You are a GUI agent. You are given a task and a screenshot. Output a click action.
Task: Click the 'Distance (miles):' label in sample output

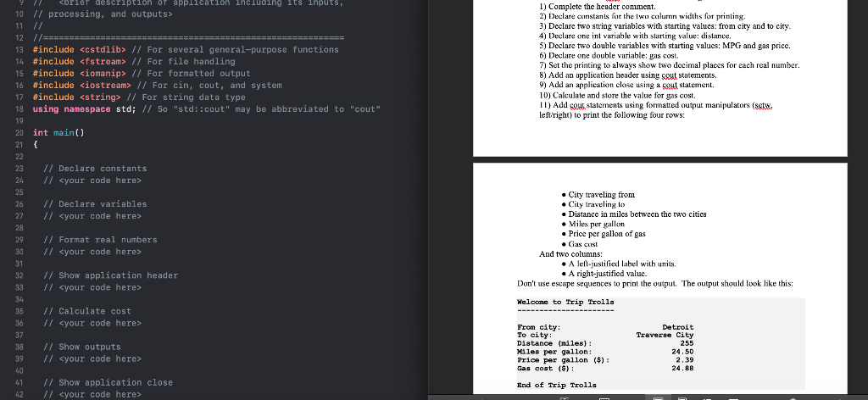tap(554, 343)
